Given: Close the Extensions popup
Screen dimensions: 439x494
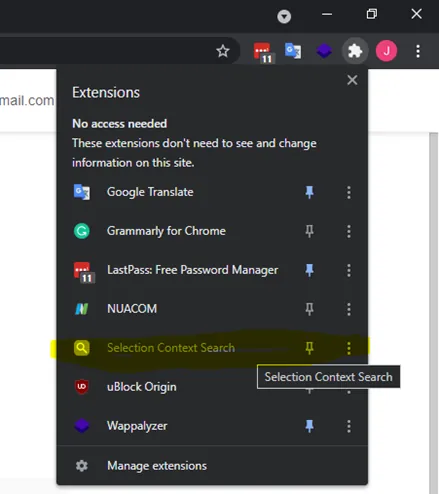Looking at the screenshot, I should tap(352, 80).
